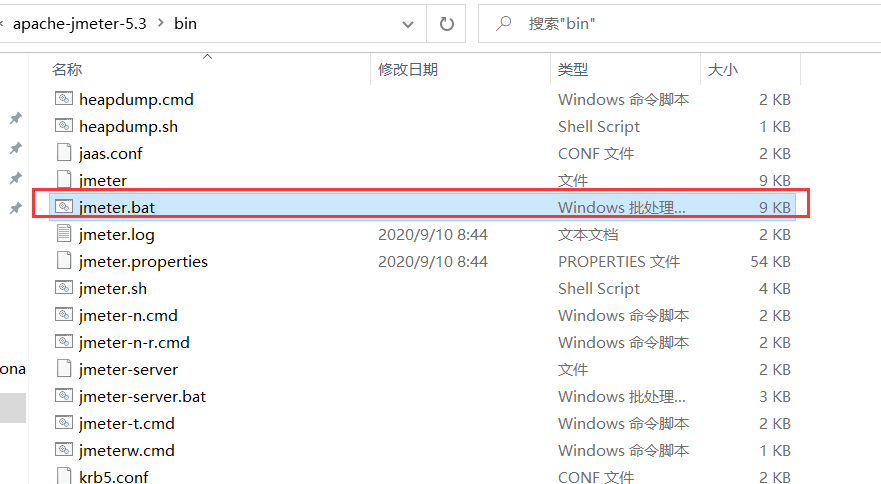Viewport: 881px width, 484px height.
Task: Click the heapdump.cmd file icon
Action: pos(64,99)
